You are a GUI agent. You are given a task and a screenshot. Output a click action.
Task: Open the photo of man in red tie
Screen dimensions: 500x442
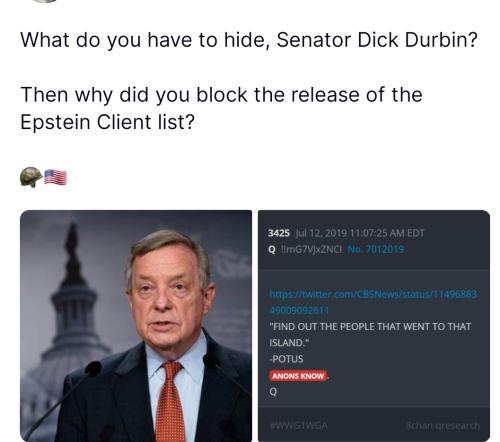(136, 326)
